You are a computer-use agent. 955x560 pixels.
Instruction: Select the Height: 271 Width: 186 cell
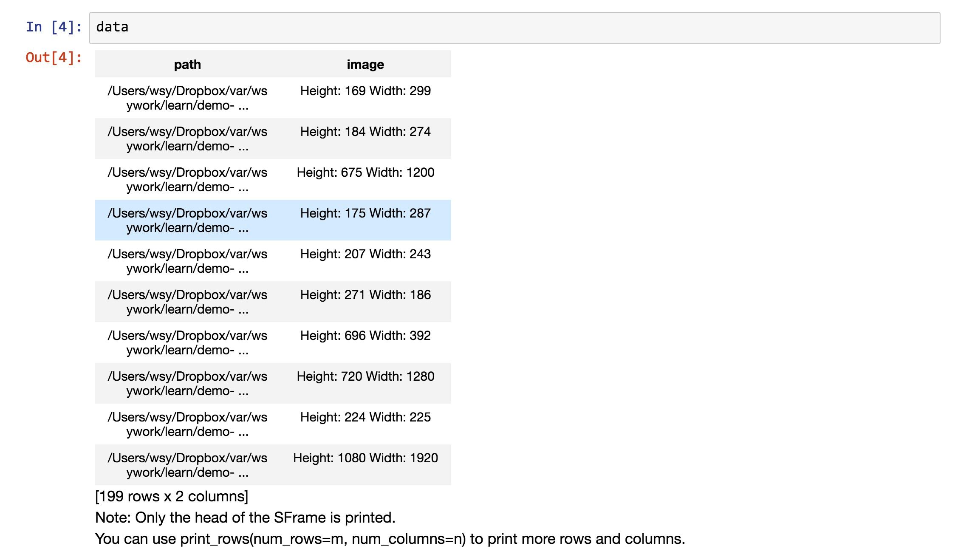365,295
